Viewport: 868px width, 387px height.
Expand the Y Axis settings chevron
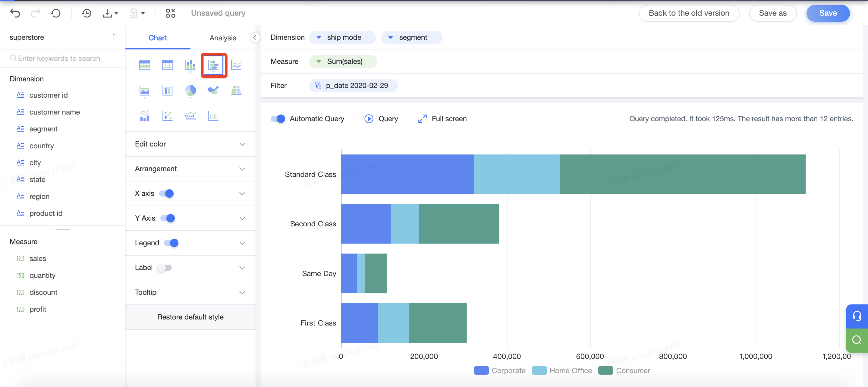point(242,218)
